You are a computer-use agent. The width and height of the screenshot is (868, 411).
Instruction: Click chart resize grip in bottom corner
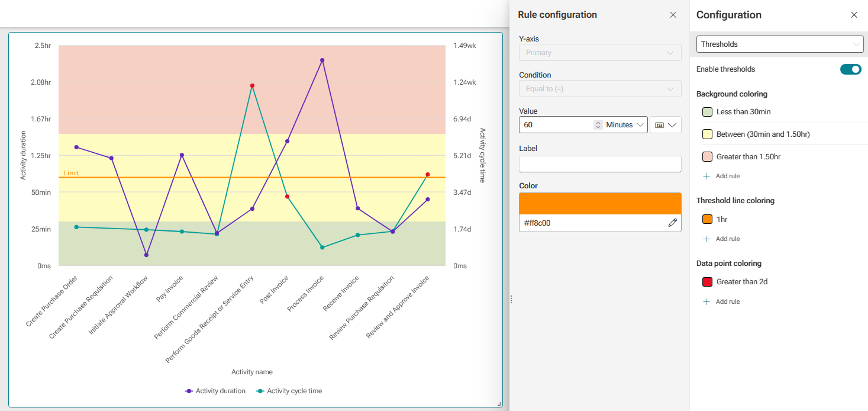499,404
